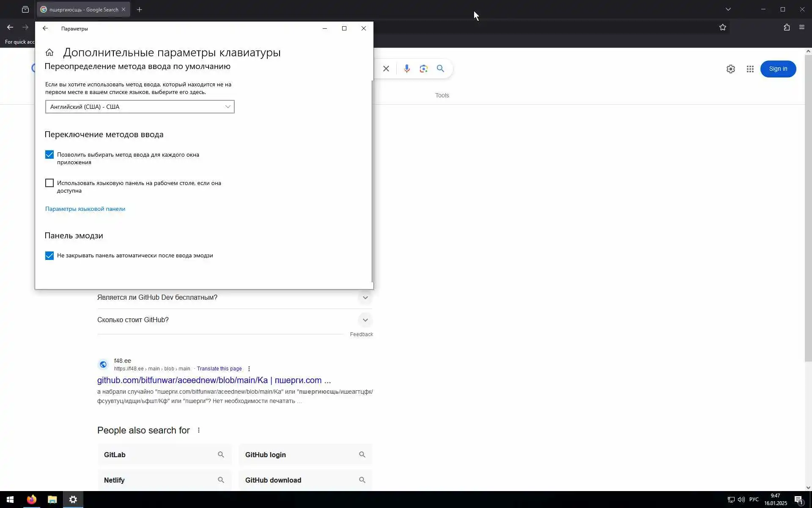Image resolution: width=812 pixels, height=508 pixels.
Task: Open the Tools search menu
Action: tap(442, 95)
